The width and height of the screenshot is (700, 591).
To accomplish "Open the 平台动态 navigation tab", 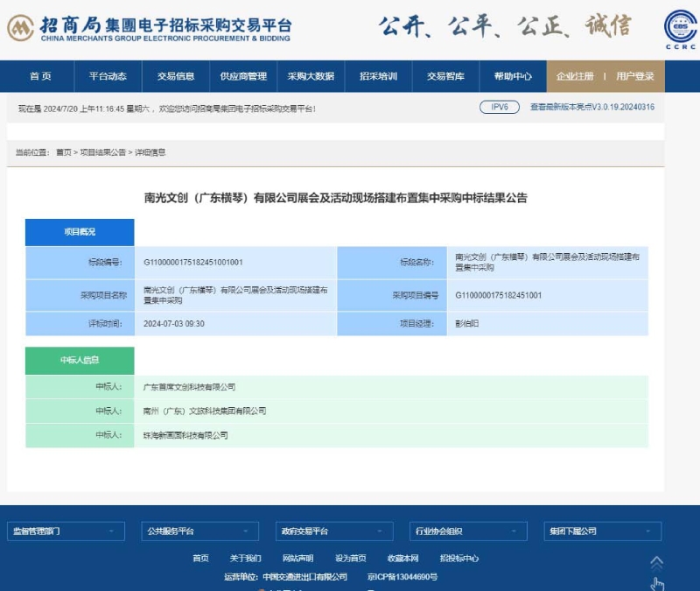I will point(108,76).
